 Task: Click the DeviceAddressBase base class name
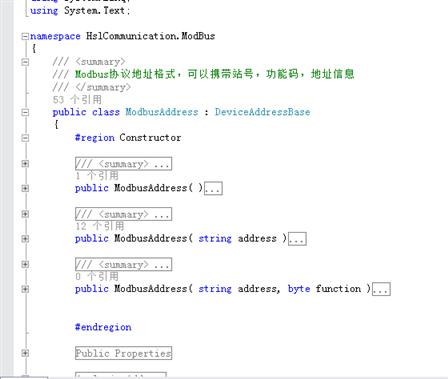pyautogui.click(x=262, y=112)
